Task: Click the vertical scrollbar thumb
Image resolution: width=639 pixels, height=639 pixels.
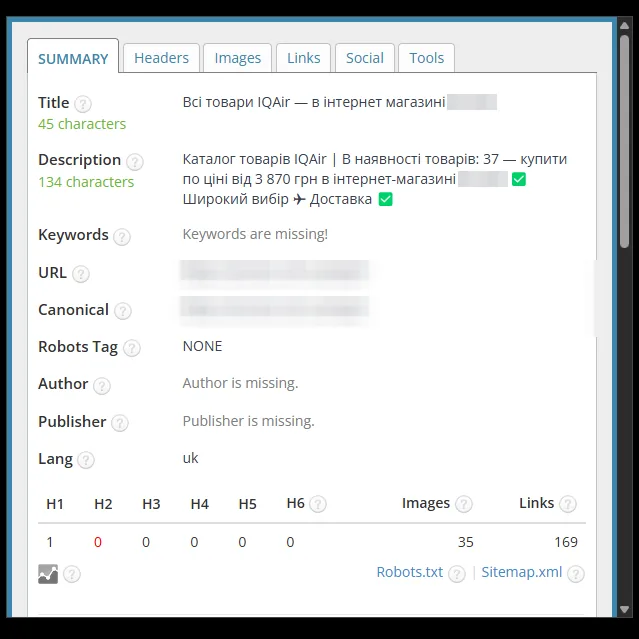Action: pyautogui.click(x=624, y=141)
